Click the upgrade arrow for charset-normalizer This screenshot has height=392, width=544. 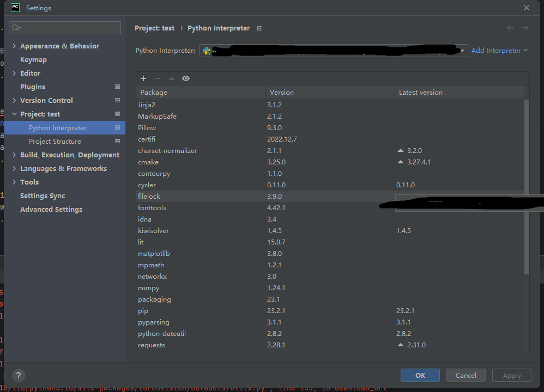(x=400, y=150)
